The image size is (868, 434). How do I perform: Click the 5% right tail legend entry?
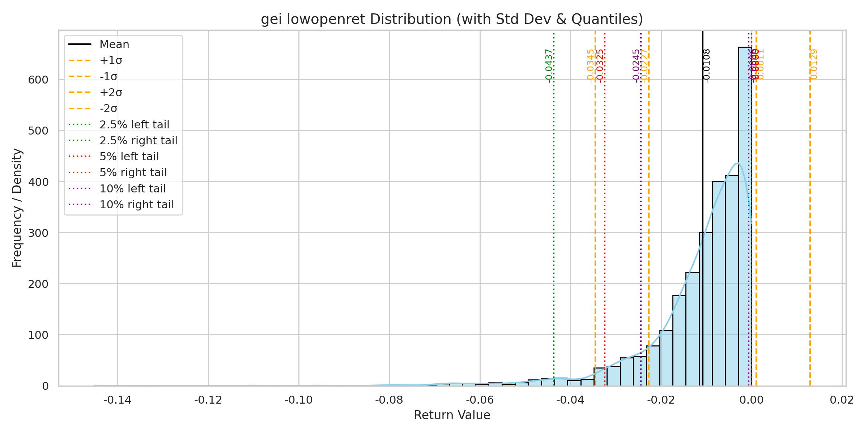coord(133,173)
